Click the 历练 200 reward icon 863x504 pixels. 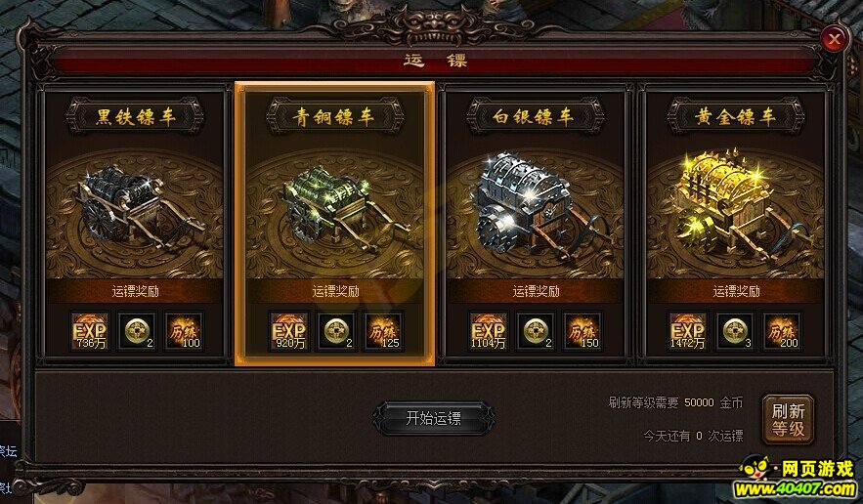tap(782, 331)
